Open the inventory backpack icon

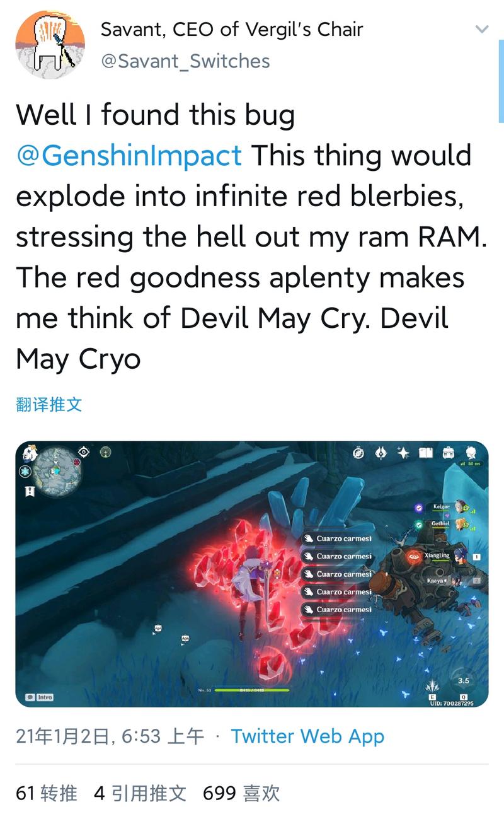tap(448, 452)
